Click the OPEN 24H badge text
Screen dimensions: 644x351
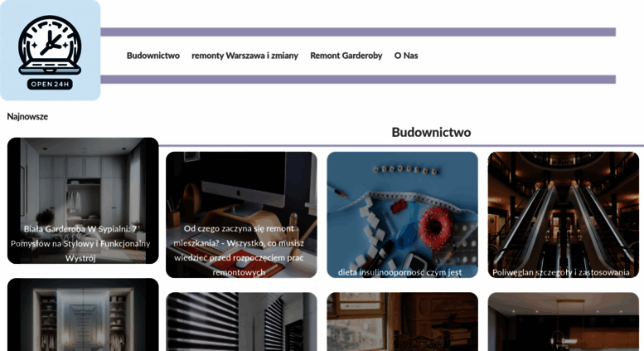click(50, 85)
